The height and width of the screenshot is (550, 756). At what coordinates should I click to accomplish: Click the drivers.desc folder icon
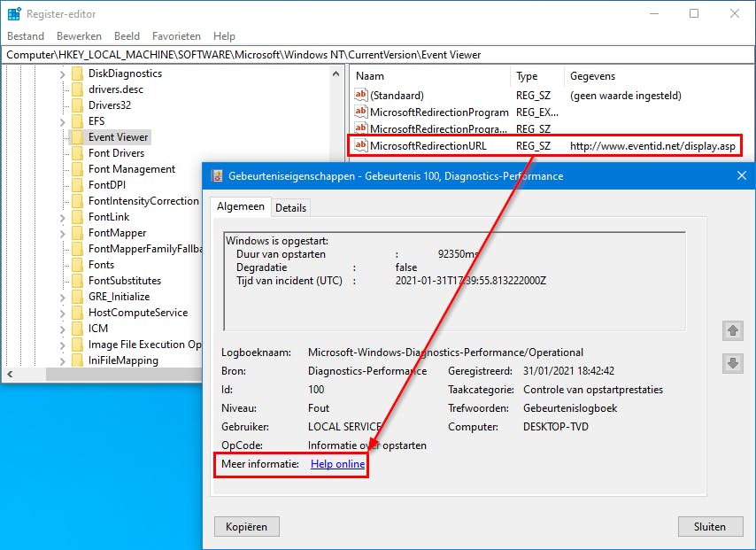point(77,89)
